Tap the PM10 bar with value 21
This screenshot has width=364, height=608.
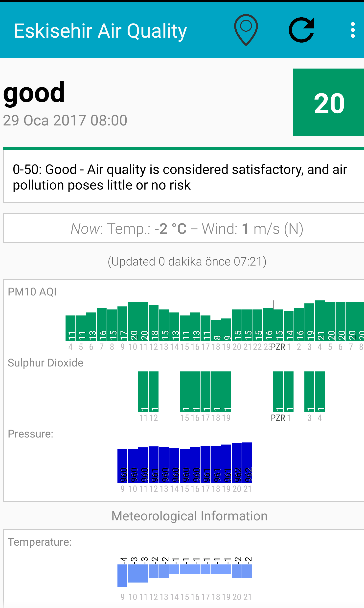click(x=320, y=320)
